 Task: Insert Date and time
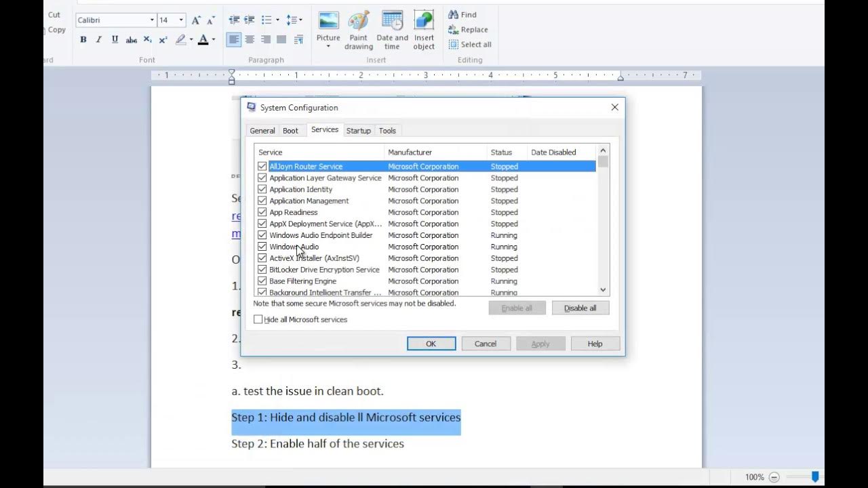tap(393, 30)
